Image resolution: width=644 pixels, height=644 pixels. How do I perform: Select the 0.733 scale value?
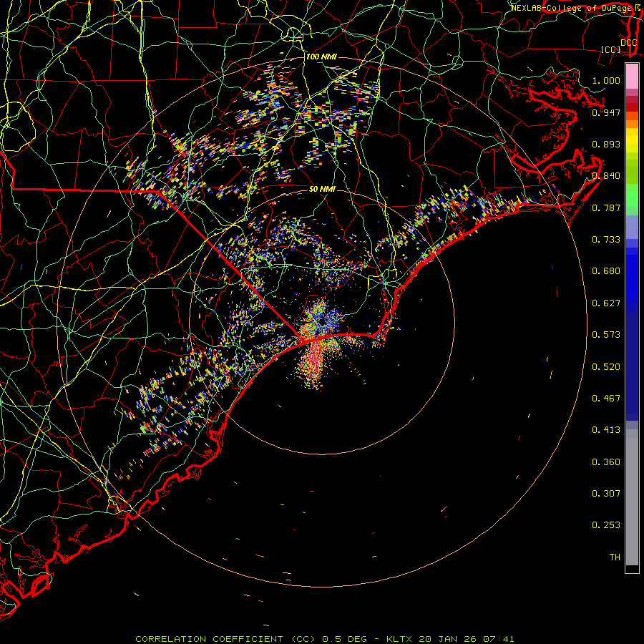point(606,240)
